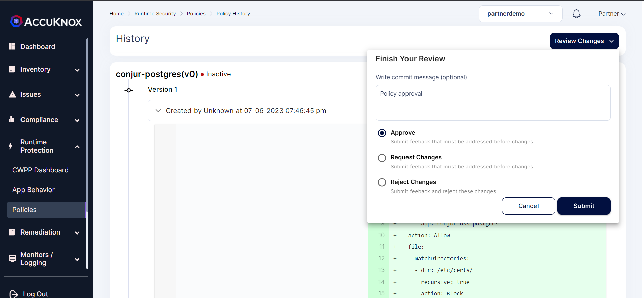Click the Runtime Protection lightning icon
The height and width of the screenshot is (298, 644).
tap(11, 146)
